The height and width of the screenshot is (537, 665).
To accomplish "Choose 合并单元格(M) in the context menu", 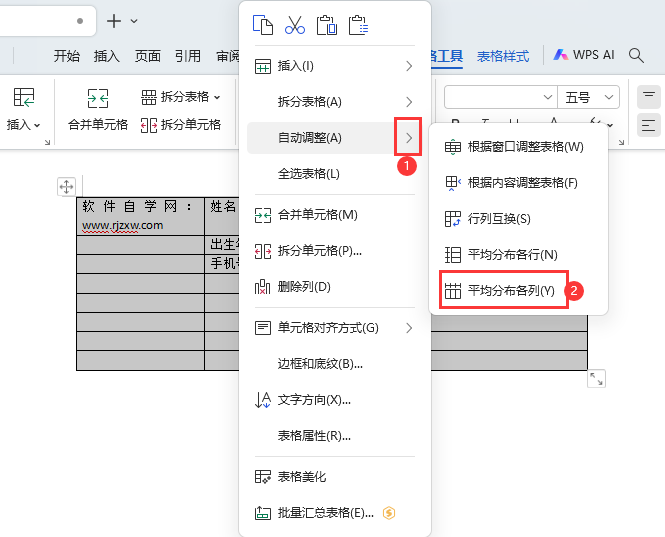I will click(x=335, y=215).
